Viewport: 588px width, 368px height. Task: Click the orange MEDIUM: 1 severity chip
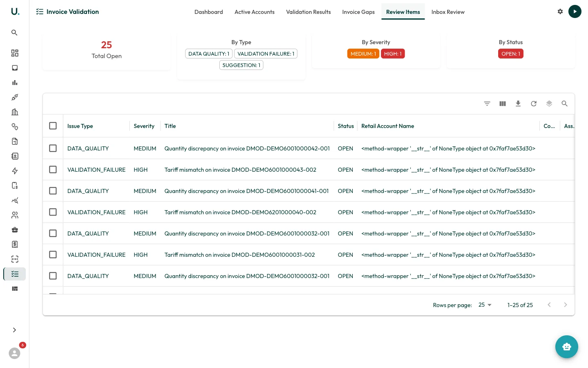click(363, 54)
